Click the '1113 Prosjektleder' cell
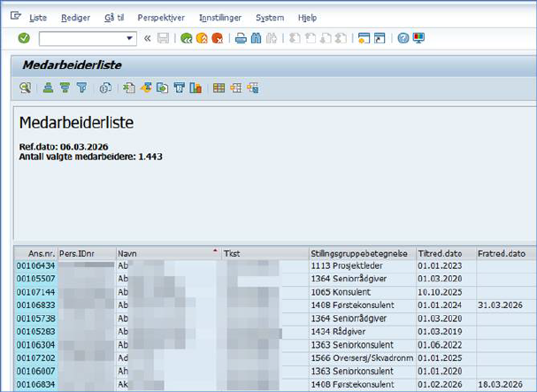537x392 pixels. [x=363, y=265]
